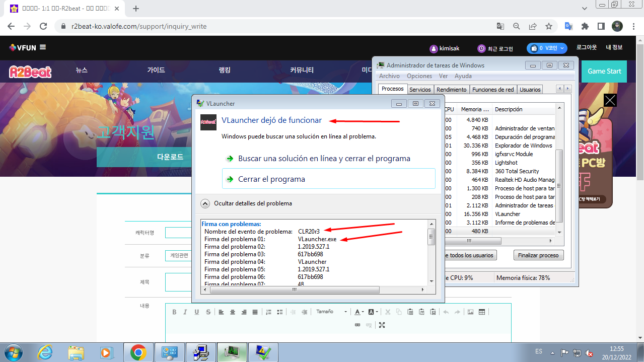Open Chrome profile avatar
The image size is (644, 362).
pyautogui.click(x=617, y=26)
